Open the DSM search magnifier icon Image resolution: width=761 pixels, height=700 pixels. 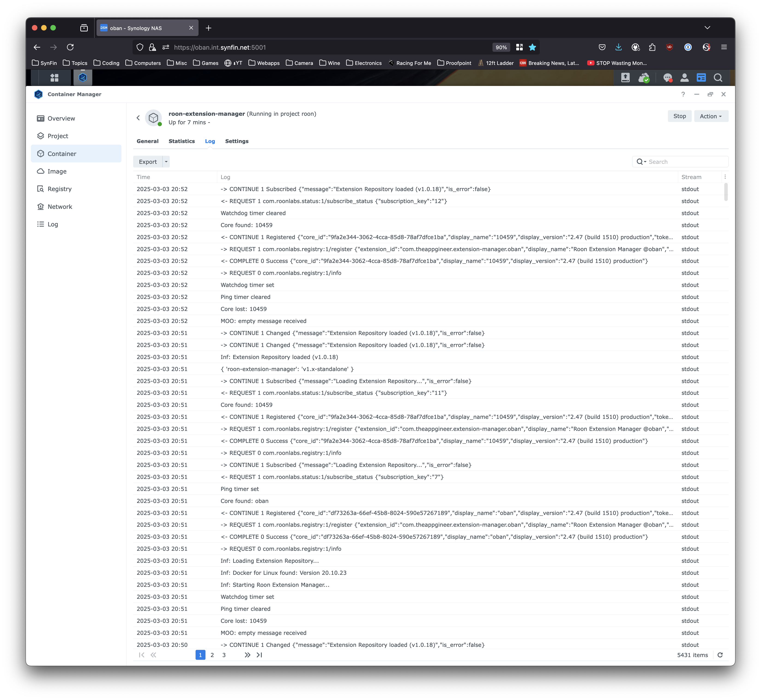point(718,78)
